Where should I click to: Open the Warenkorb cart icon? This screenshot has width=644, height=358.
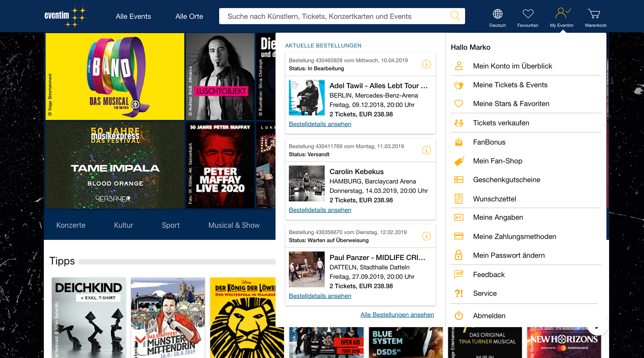(x=594, y=14)
